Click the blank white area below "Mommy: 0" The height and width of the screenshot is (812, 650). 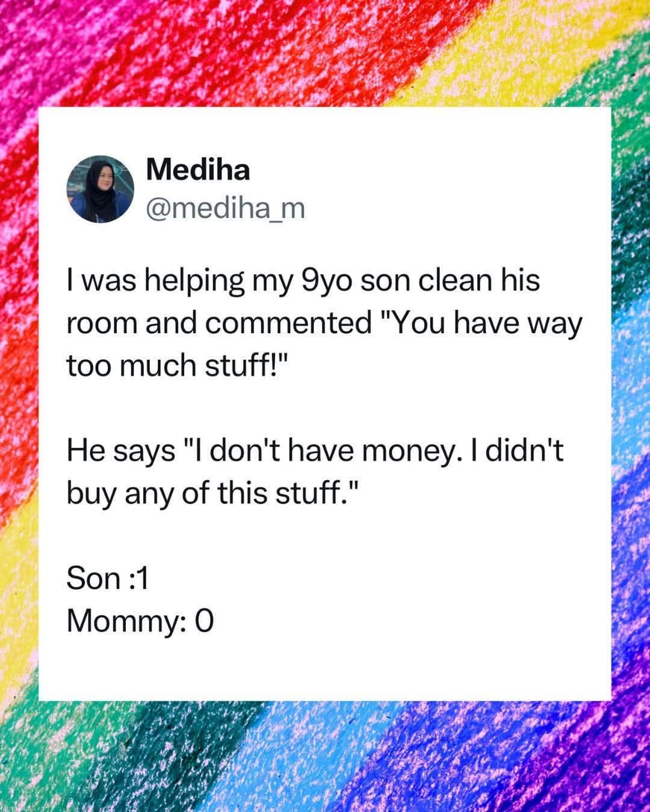(325, 668)
